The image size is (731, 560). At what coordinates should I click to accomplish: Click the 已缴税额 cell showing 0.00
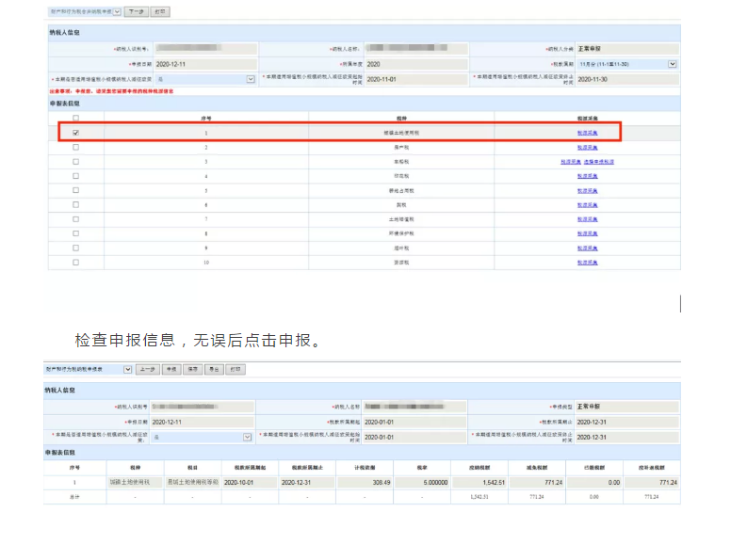click(x=593, y=482)
